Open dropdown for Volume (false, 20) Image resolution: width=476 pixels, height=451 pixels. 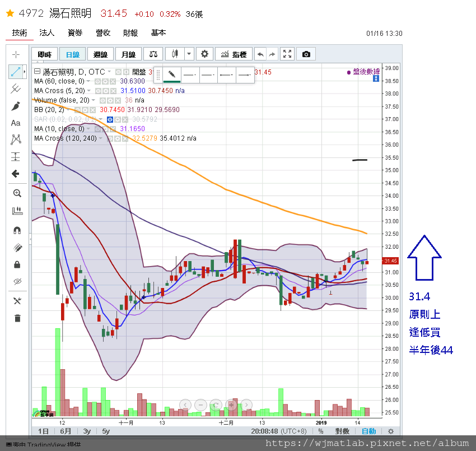point(94,100)
